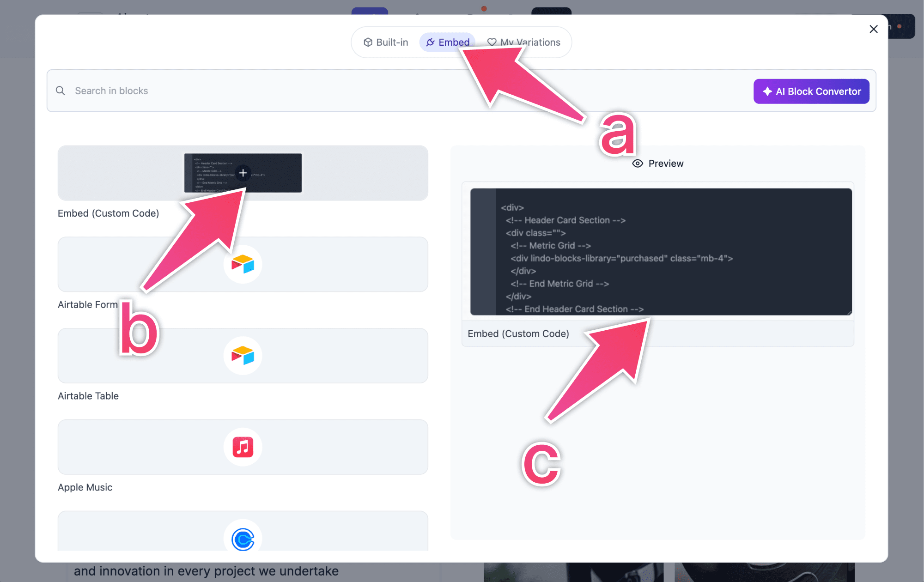
Task: Click the Embed plug icon
Action: pos(430,42)
